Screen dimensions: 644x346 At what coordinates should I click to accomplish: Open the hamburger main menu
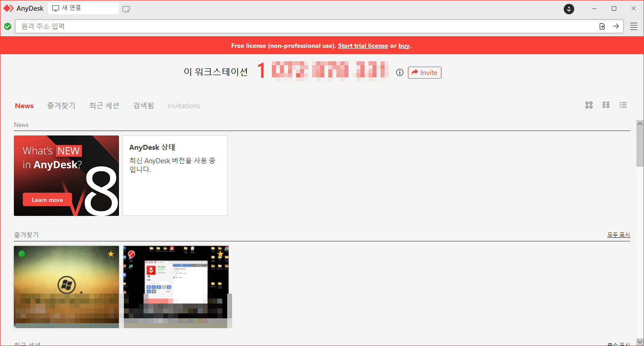point(634,26)
